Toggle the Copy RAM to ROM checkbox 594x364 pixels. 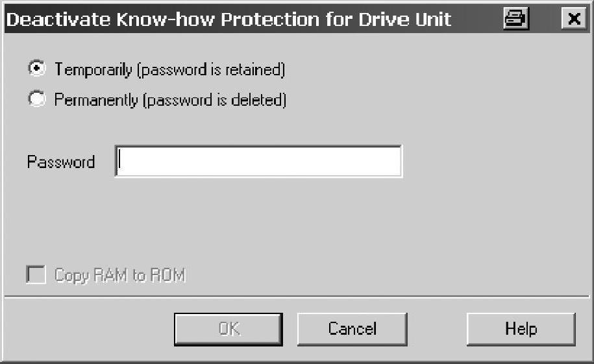coord(36,275)
